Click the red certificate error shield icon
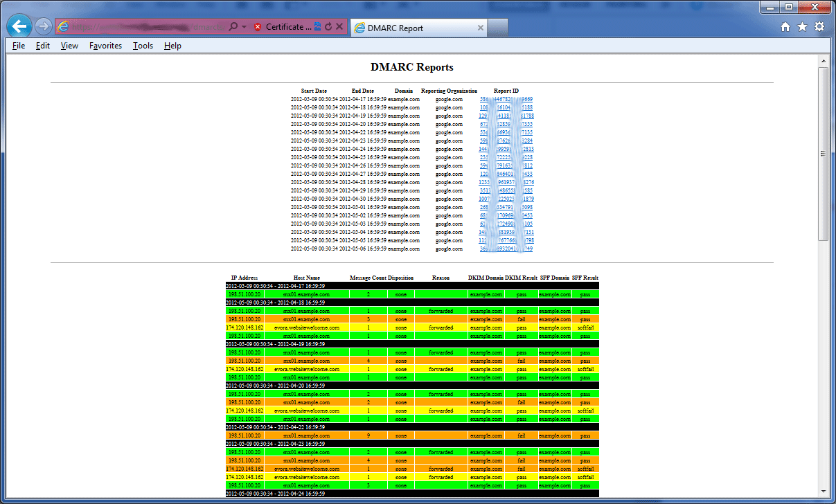This screenshot has width=836, height=504. [x=258, y=27]
